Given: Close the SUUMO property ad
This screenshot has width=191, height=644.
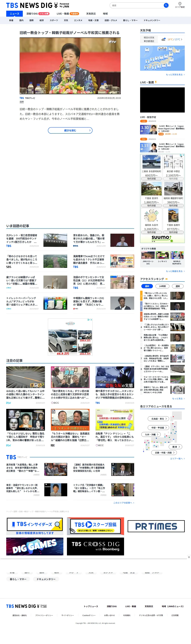Looking at the screenshot, I should (x=184, y=155).
